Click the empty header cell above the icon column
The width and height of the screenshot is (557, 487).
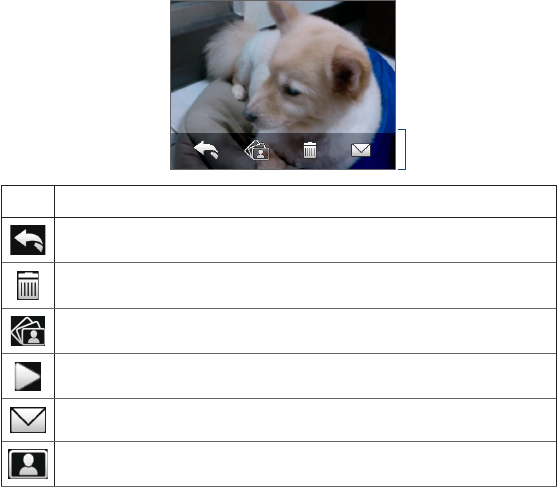pyautogui.click(x=28, y=201)
